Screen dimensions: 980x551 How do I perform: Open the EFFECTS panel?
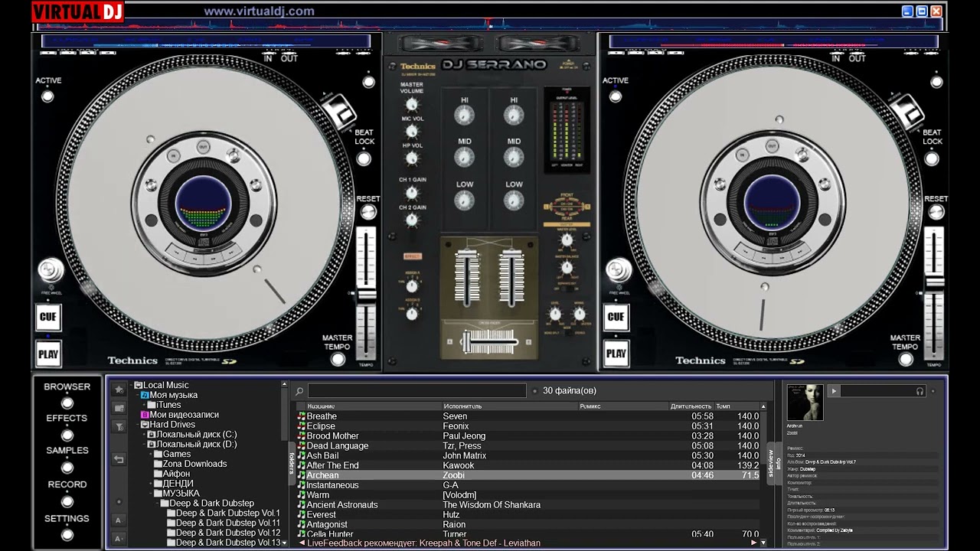[67, 434]
